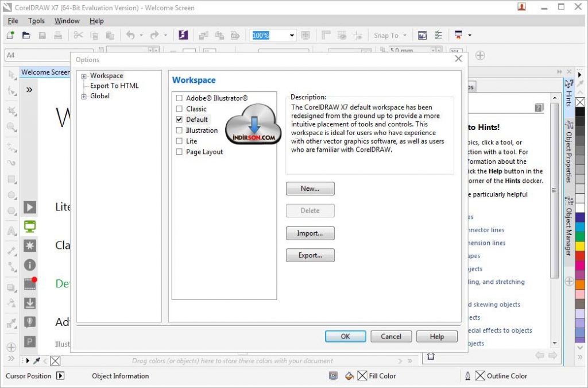The height and width of the screenshot is (388, 588).
Task: Click the Export icon in the toolbar
Action: coord(219,35)
